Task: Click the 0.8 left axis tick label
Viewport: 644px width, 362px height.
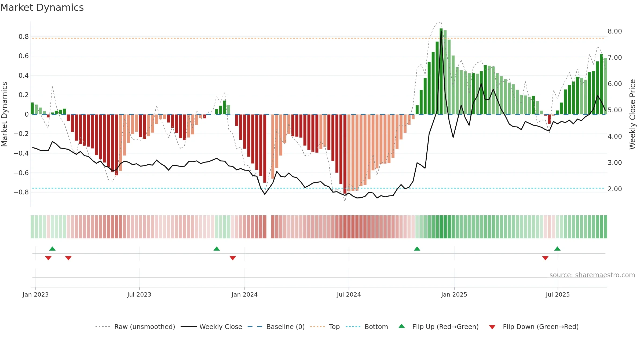Action: tap(24, 36)
